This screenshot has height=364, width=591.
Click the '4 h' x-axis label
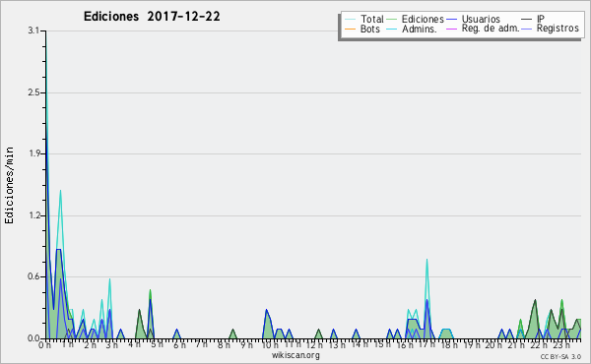point(134,345)
